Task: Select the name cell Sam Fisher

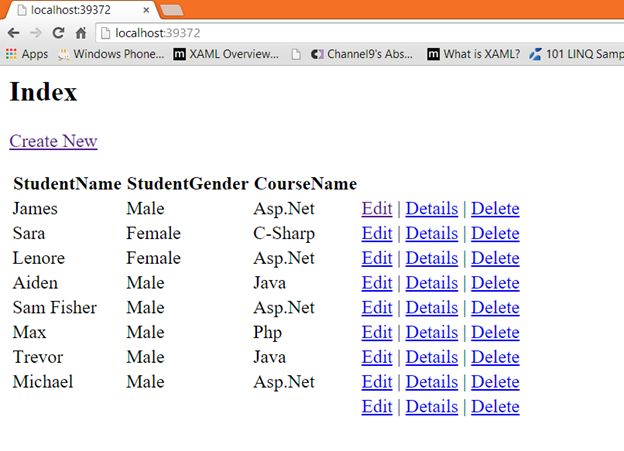Action: pos(55,307)
